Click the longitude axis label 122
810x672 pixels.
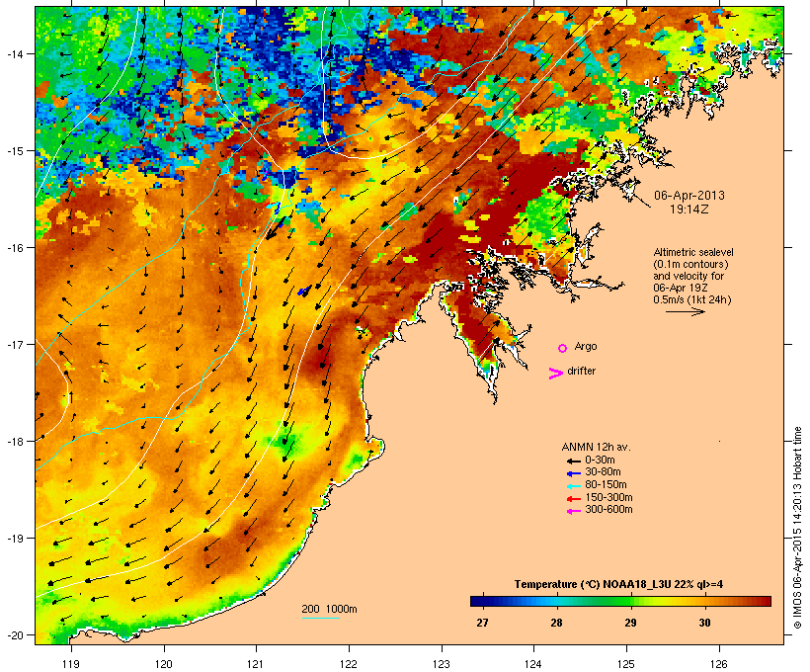coord(349,664)
